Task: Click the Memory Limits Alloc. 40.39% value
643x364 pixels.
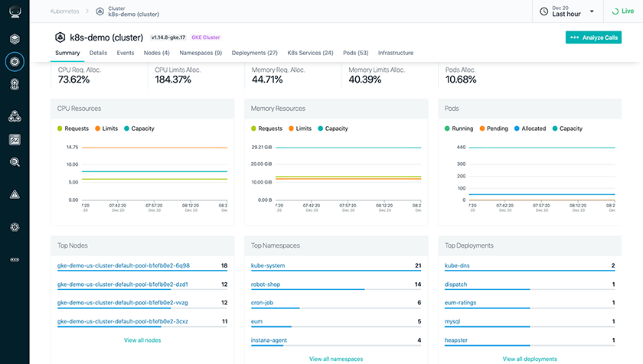Action: 365,80
